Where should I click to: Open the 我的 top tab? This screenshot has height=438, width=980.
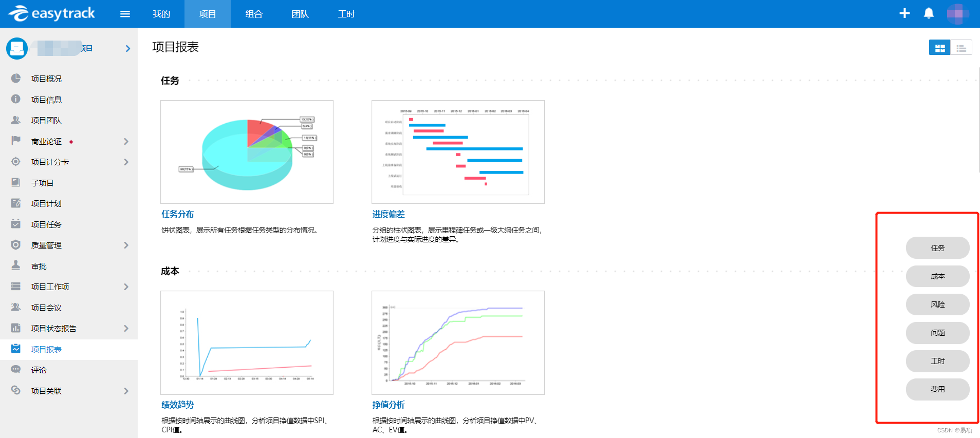pyautogui.click(x=161, y=14)
